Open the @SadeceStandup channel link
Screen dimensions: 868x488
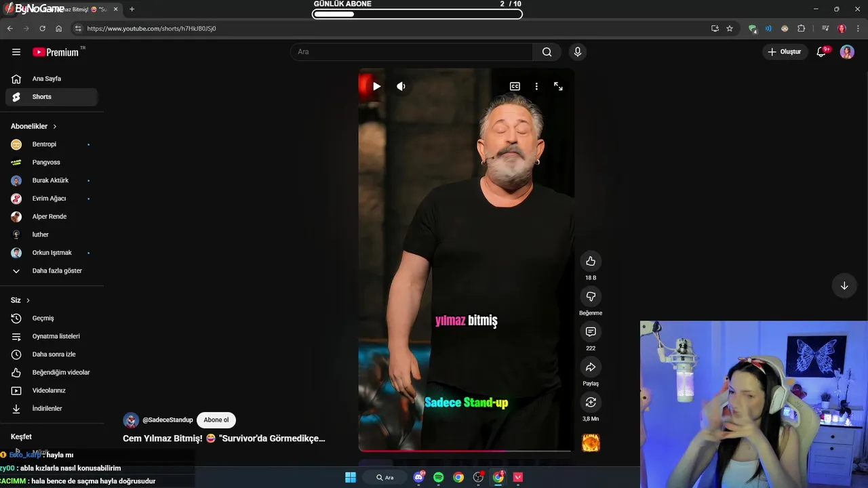click(x=167, y=420)
